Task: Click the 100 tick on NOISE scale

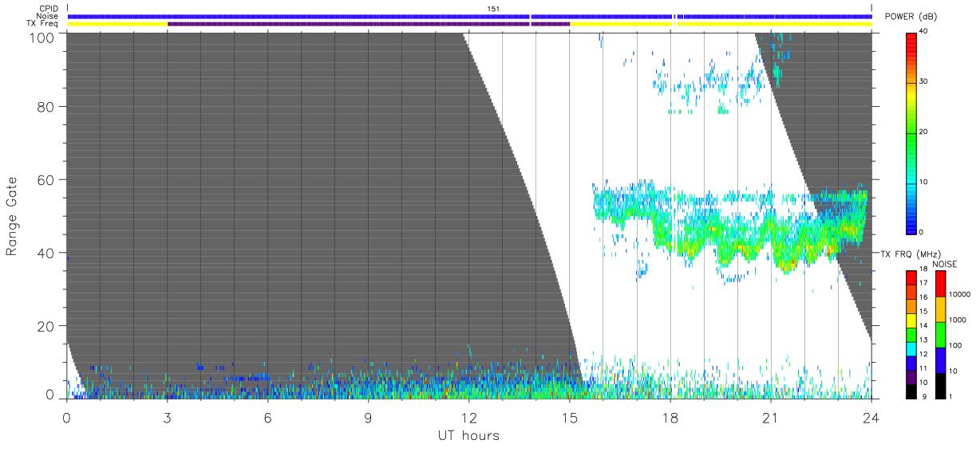Action: (955, 345)
